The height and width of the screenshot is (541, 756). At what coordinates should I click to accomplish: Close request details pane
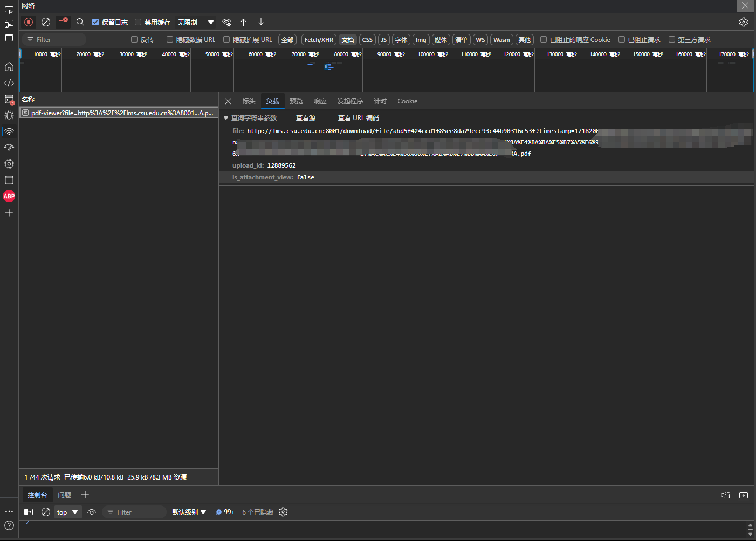228,101
